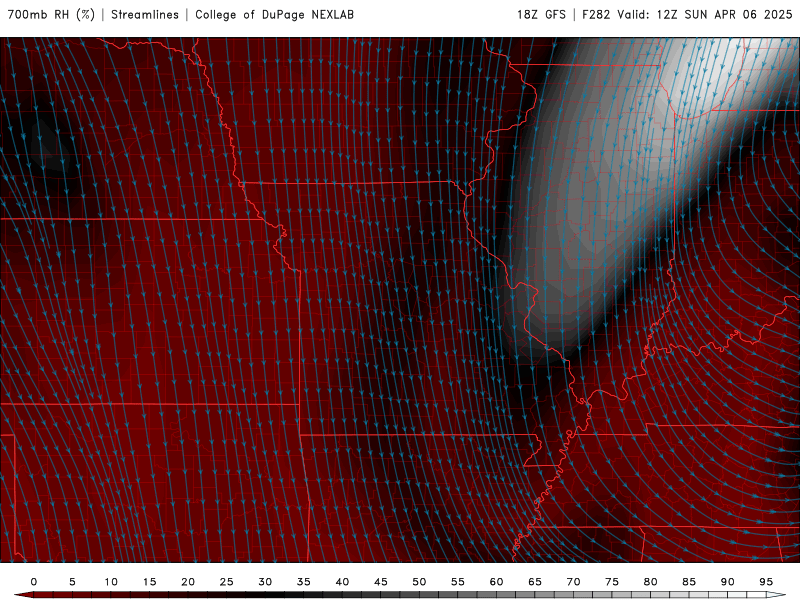Click the '80' label on the legend

pyautogui.click(x=650, y=582)
